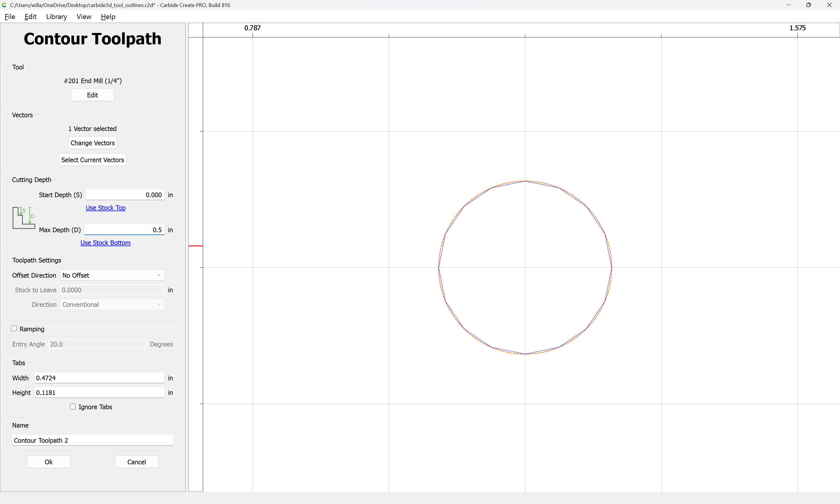Click the Stock to Leave field
This screenshot has width=840, height=504.
pos(112,290)
